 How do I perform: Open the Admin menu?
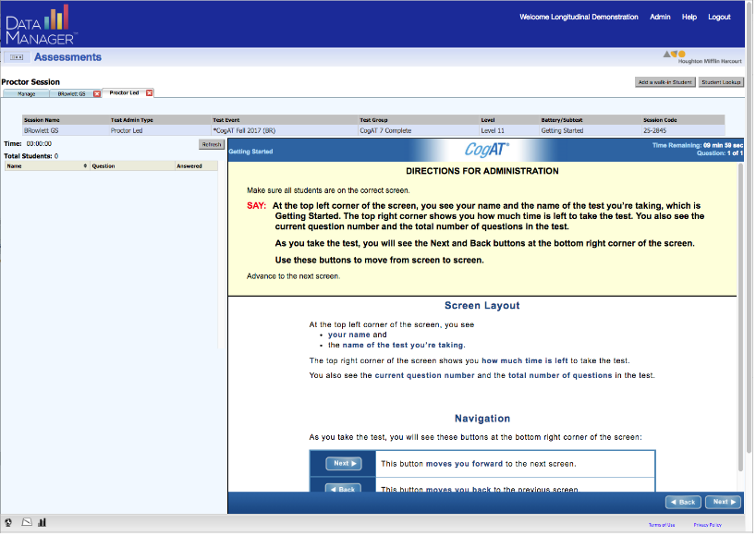[x=661, y=17]
